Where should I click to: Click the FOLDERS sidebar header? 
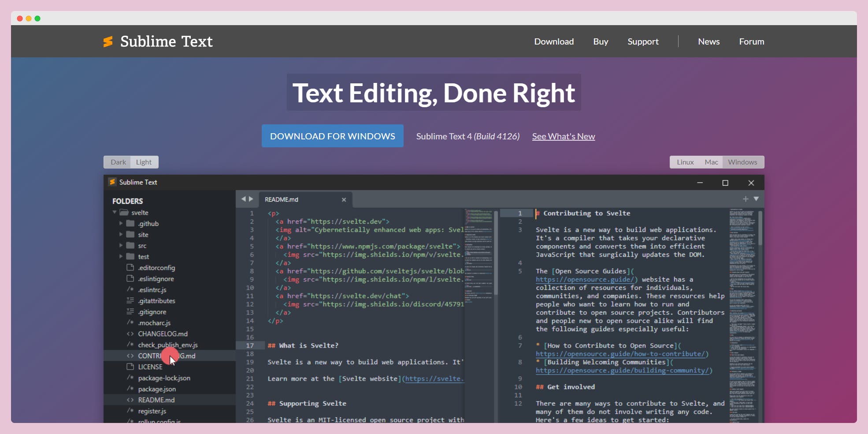pos(127,201)
